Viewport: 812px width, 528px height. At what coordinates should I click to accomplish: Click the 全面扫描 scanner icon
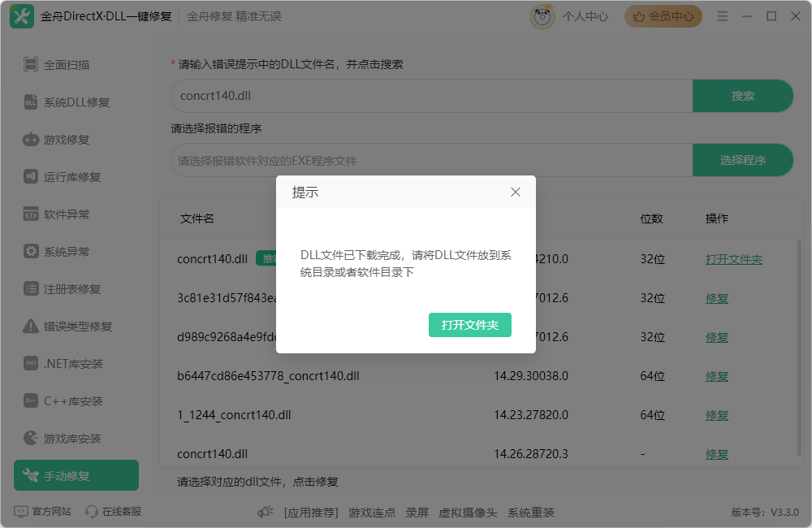[x=31, y=65]
